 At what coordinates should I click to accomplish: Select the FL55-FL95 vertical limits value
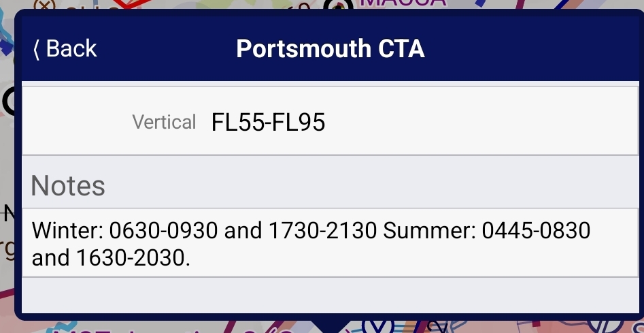pos(268,122)
